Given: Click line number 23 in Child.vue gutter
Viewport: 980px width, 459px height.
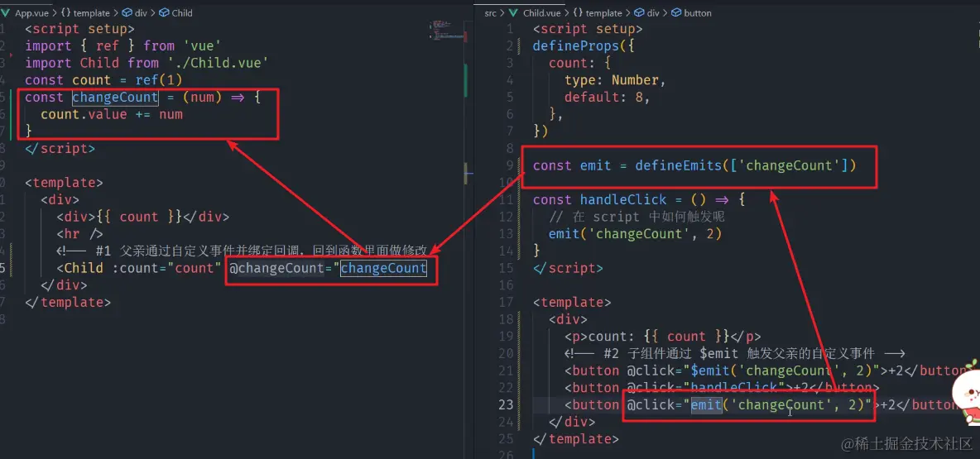Looking at the screenshot, I should pyautogui.click(x=506, y=404).
